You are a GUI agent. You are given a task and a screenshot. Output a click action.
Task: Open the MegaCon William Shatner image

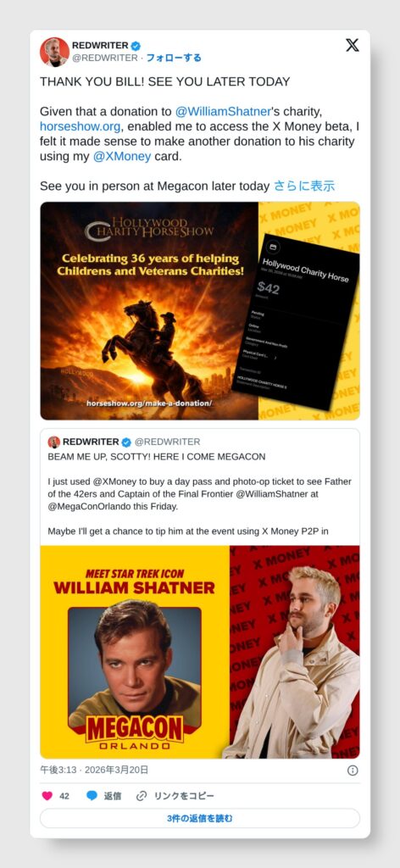[x=200, y=652]
